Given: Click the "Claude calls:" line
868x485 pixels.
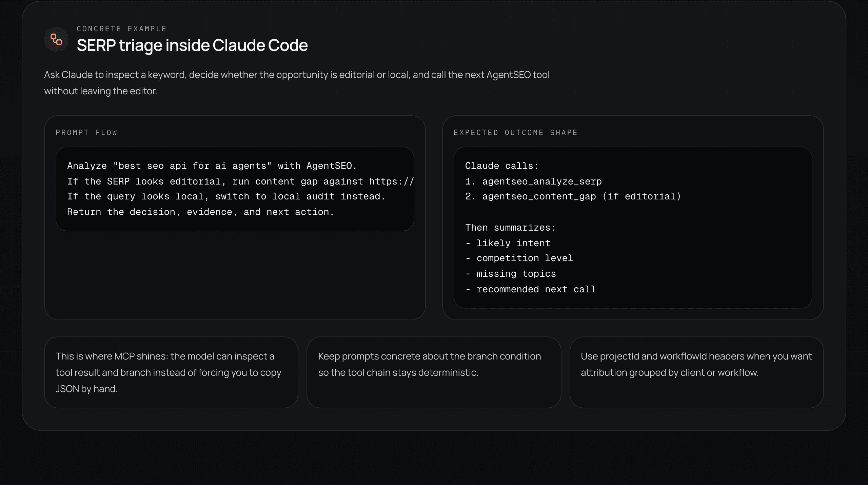Looking at the screenshot, I should [x=502, y=166].
